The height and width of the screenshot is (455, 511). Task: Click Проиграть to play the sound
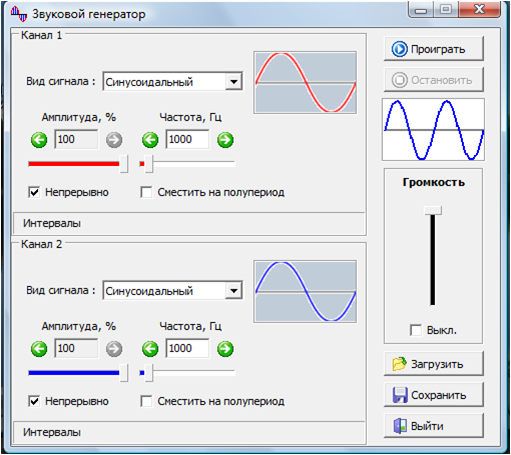click(433, 49)
